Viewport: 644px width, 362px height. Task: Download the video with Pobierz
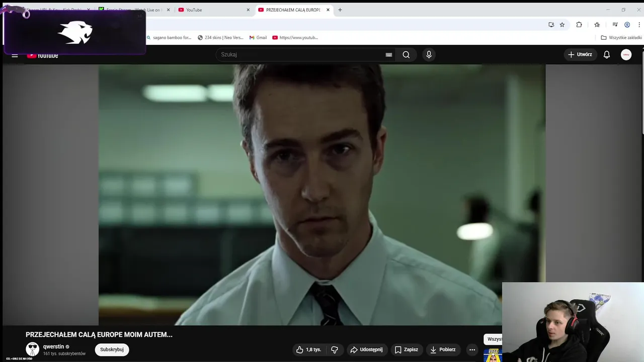click(443, 349)
